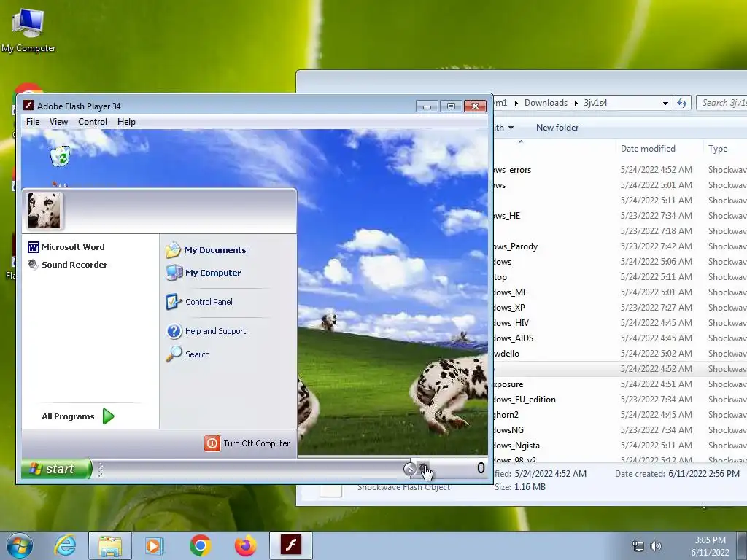
Task: Click the Explorer search box
Action: pyautogui.click(x=721, y=103)
